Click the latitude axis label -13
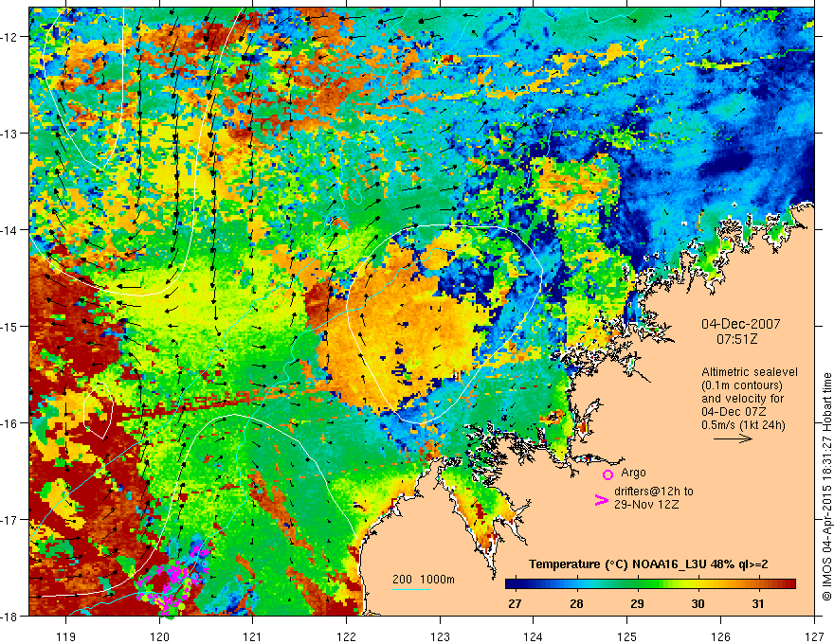834x644 pixels. tap(10, 134)
